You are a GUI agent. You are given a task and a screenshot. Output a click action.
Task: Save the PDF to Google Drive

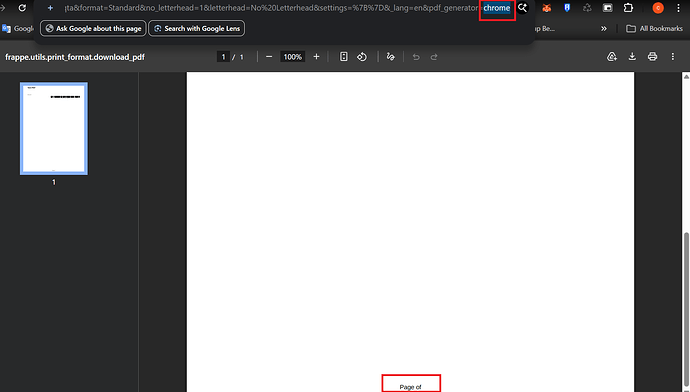click(612, 57)
